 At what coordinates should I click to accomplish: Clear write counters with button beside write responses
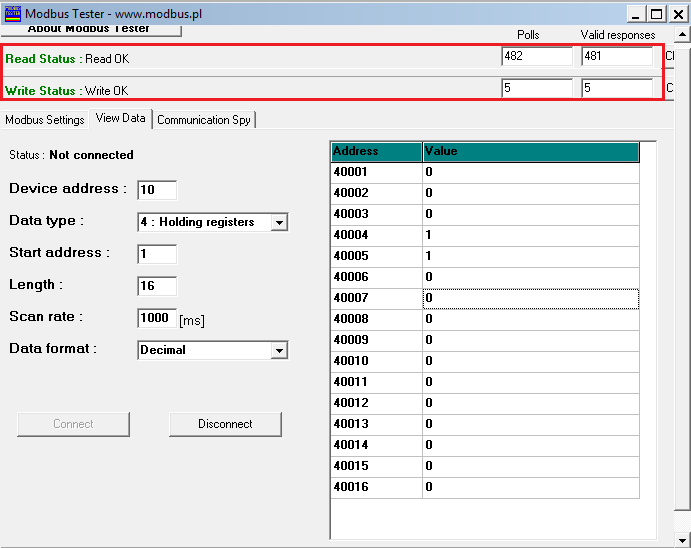pos(669,88)
